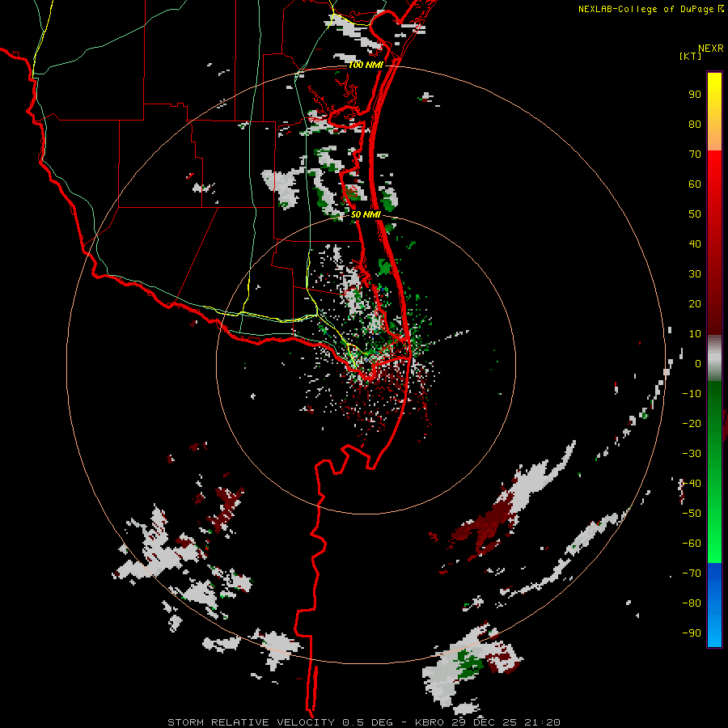
Task: Click the -20 value on the scale
Action: pyautogui.click(x=692, y=423)
